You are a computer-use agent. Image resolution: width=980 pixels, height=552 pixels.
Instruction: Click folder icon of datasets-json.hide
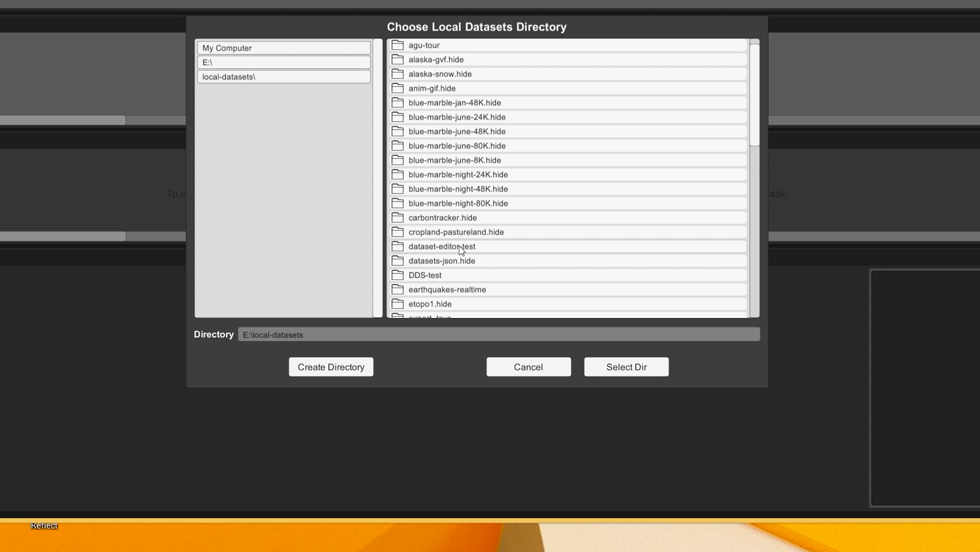(397, 261)
